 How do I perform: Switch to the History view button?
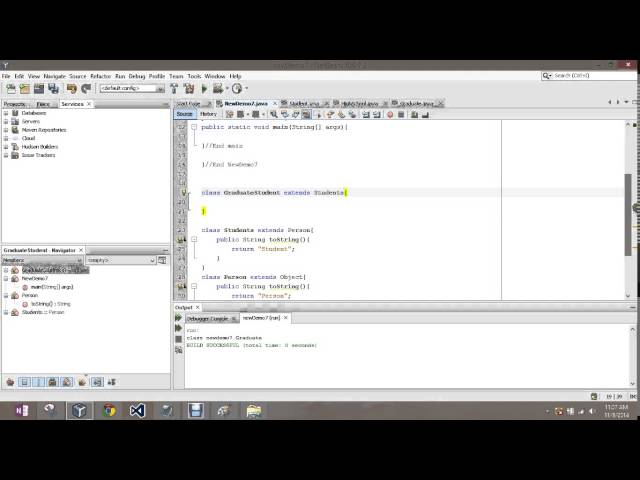(208, 114)
